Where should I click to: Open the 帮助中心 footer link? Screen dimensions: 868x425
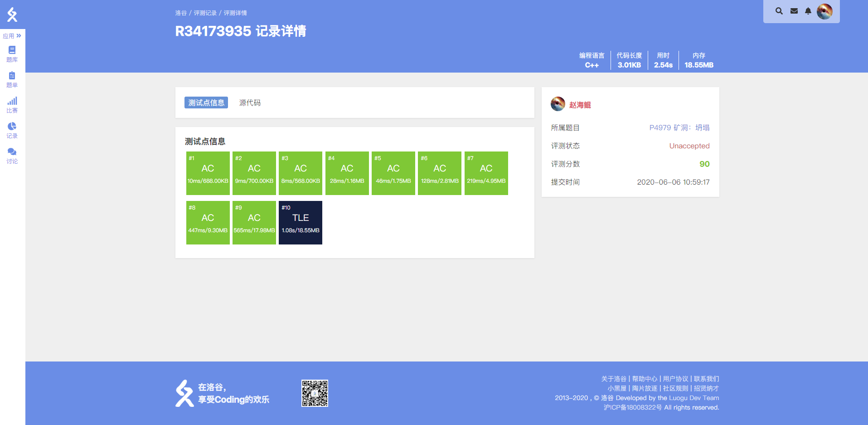pyautogui.click(x=644, y=379)
